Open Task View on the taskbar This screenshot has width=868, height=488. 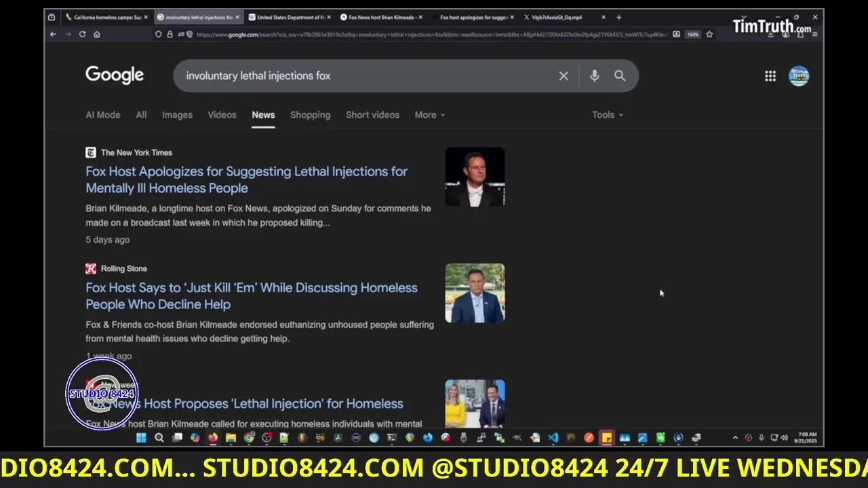[x=177, y=438]
